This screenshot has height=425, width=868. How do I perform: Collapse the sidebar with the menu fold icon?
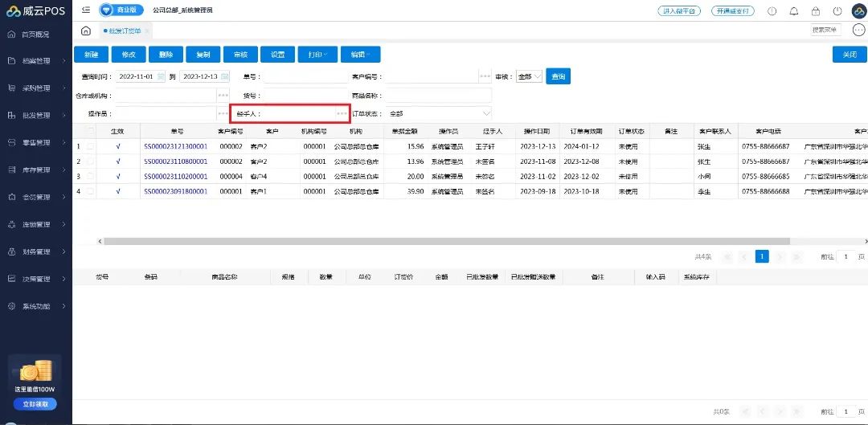point(86,10)
